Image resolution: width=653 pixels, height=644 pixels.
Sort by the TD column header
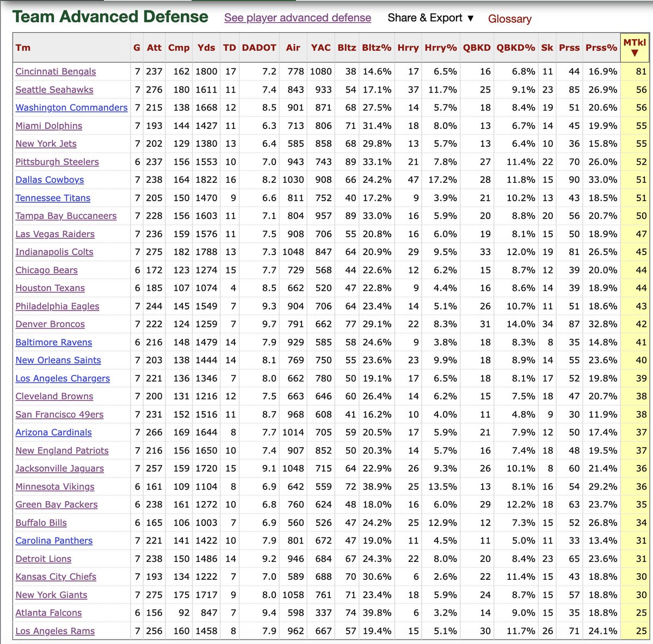pos(230,47)
